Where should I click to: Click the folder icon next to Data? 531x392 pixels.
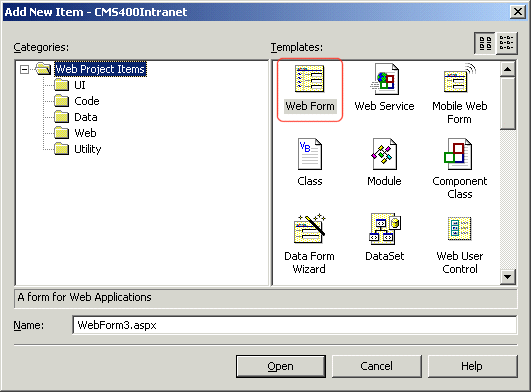point(62,117)
